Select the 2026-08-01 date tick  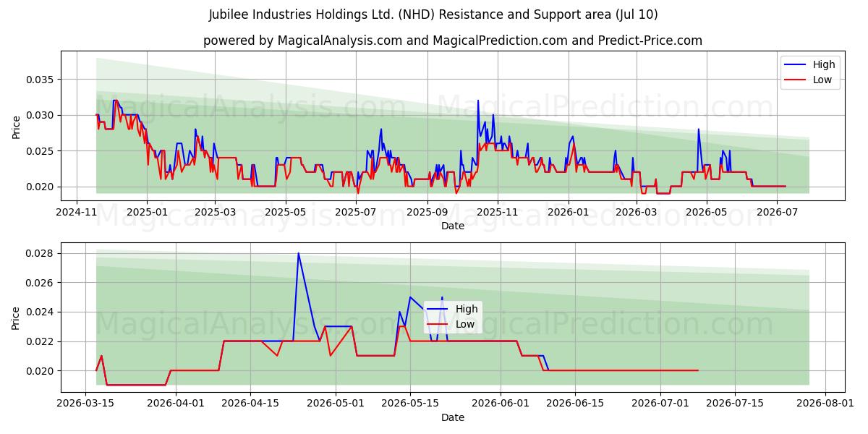pos(825,403)
